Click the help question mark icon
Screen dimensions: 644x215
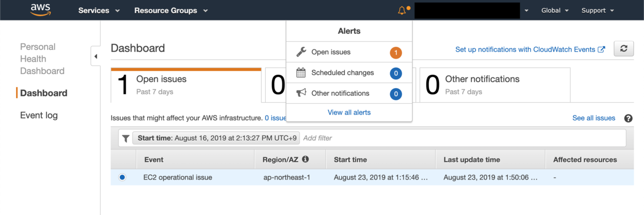click(x=628, y=118)
